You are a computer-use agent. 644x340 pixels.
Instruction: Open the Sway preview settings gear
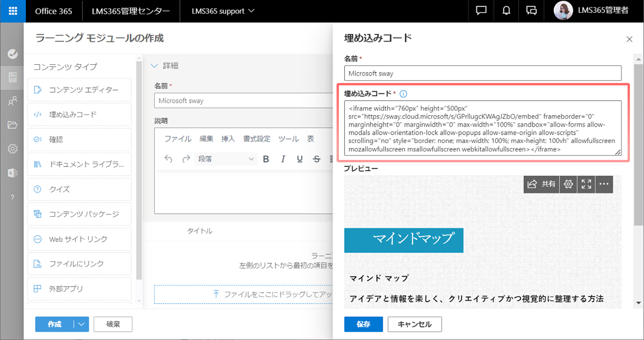click(568, 184)
